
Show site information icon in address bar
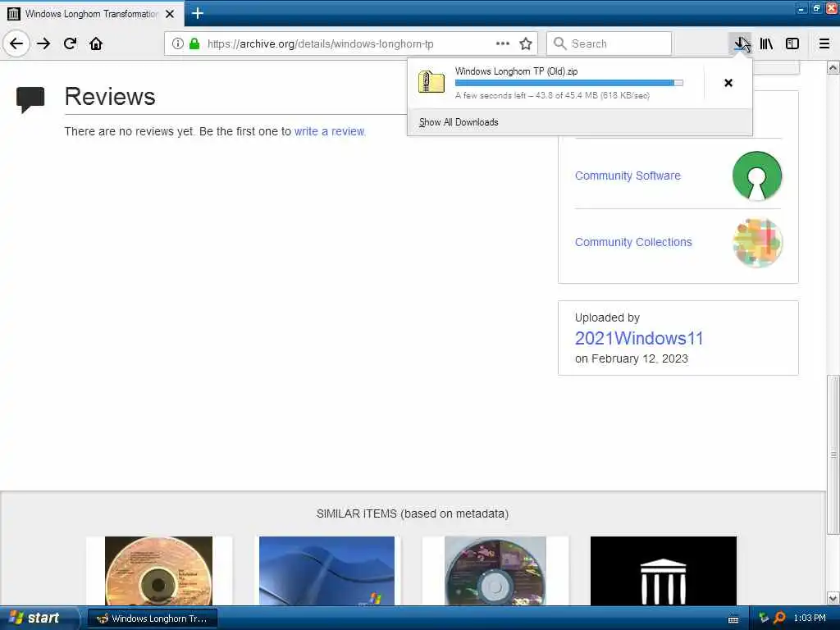[177, 43]
